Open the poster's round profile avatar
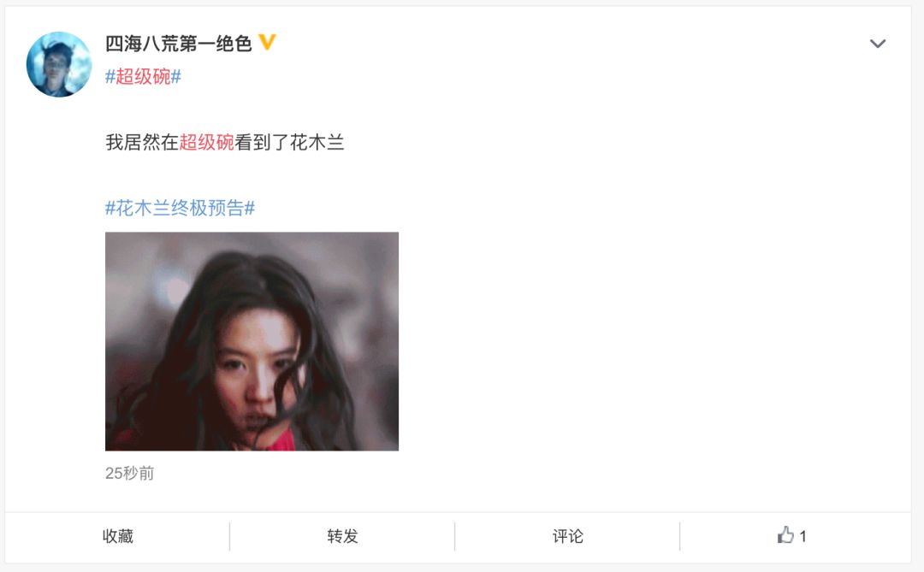The height and width of the screenshot is (572, 924). tap(59, 64)
